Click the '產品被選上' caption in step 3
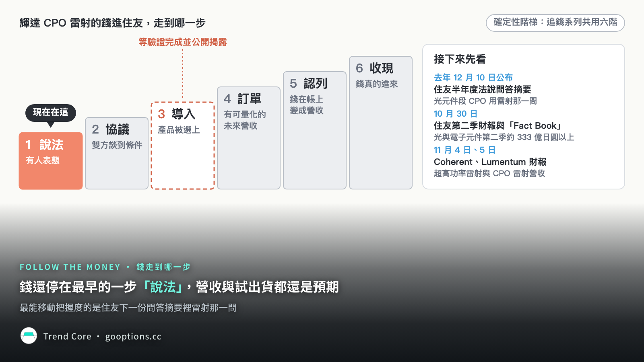This screenshot has width=644, height=362. coord(179,130)
